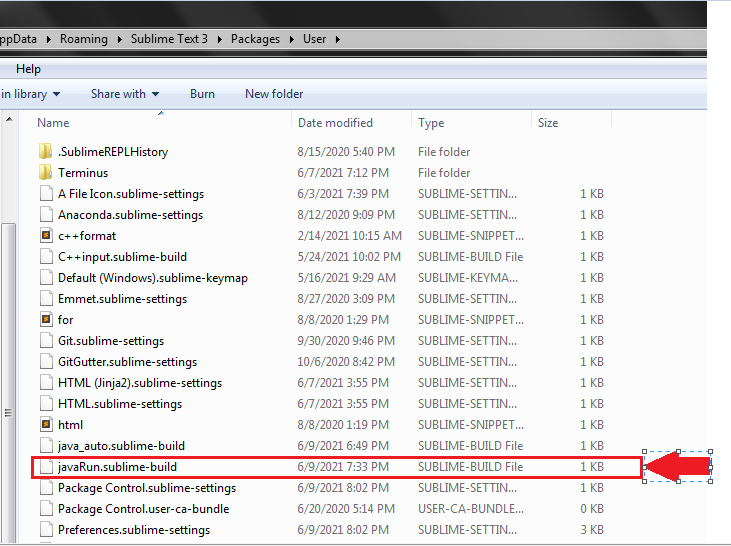Expand the arrow after Sublime Text 3 breadcrumb
Viewport: 731px width, 546px height.
point(220,39)
